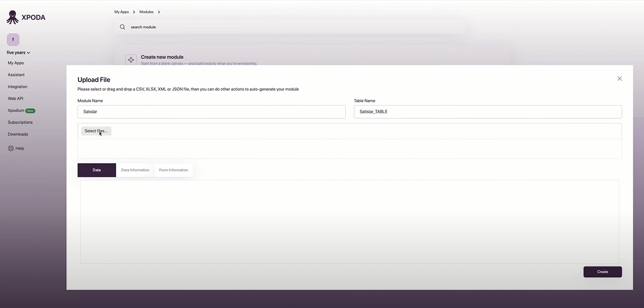Switch to the Data Information tab
The width and height of the screenshot is (644, 308).
(x=135, y=170)
